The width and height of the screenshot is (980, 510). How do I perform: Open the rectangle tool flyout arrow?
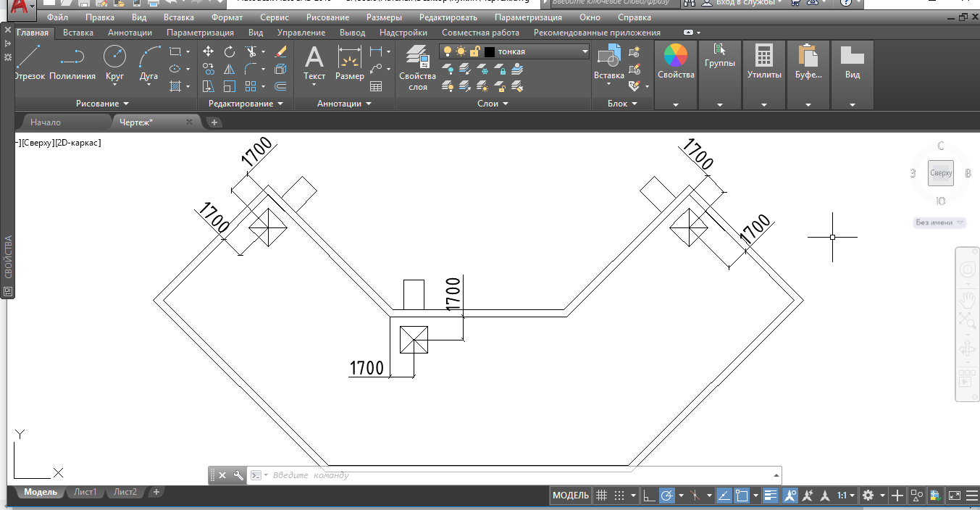[x=188, y=51]
